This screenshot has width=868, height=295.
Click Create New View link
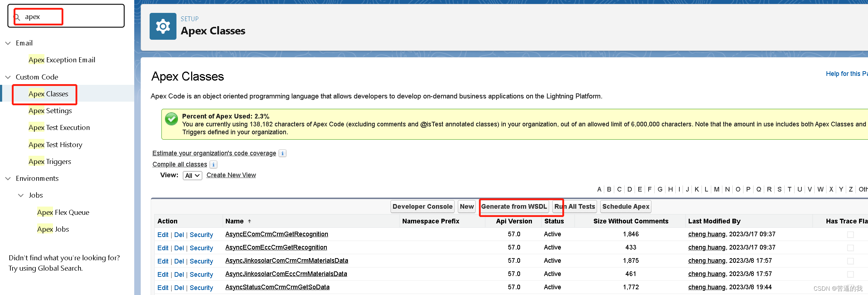pos(231,175)
